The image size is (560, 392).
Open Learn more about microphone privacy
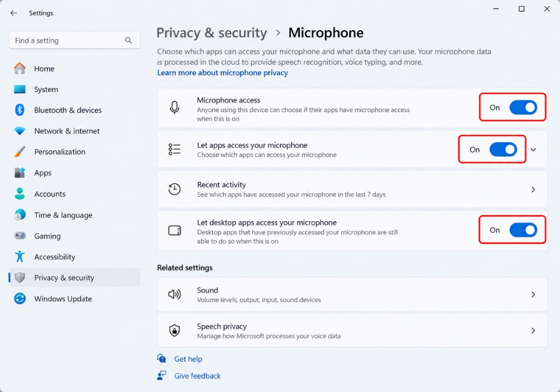coord(222,72)
